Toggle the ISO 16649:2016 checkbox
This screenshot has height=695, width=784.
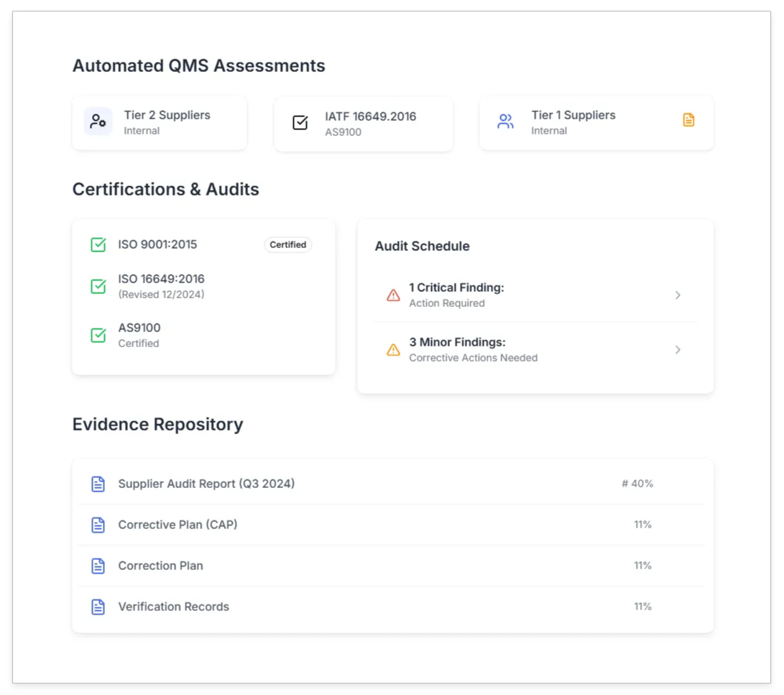pos(98,287)
